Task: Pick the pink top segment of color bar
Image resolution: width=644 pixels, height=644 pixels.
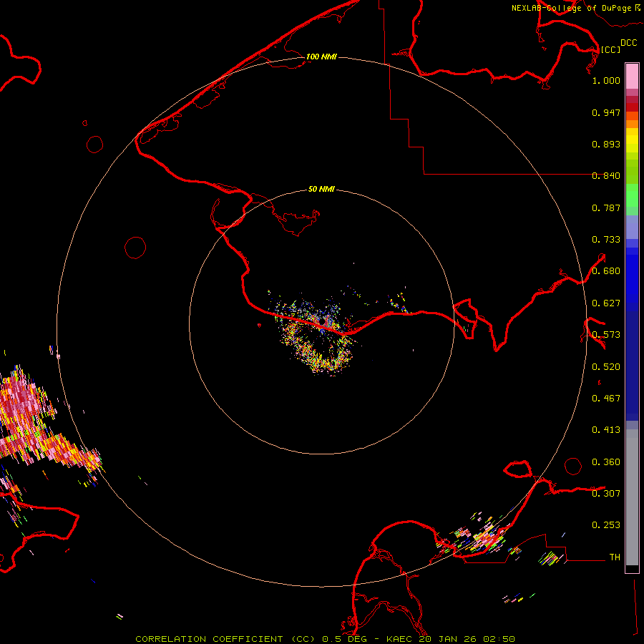Action: [x=632, y=75]
